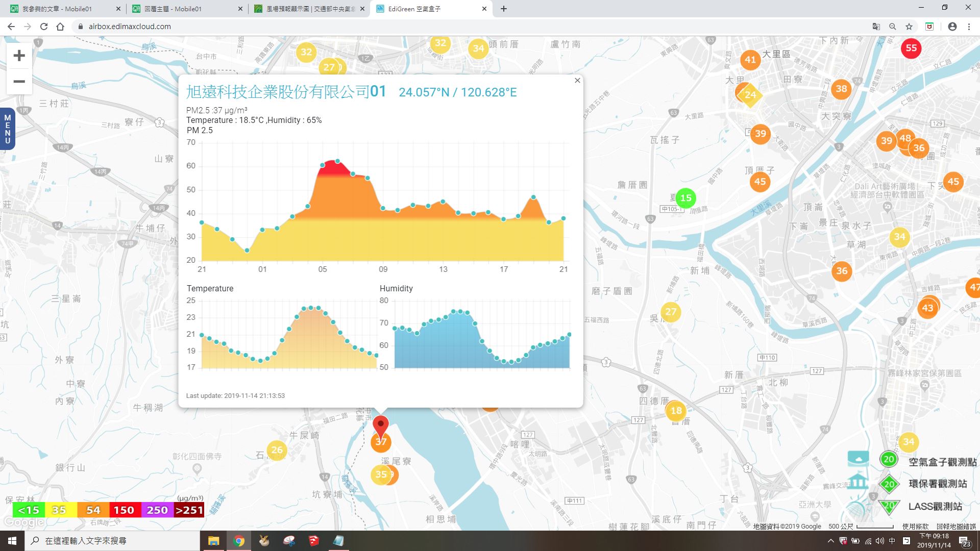The height and width of the screenshot is (551, 980).
Task: Close the station info popup
Action: click(x=577, y=80)
